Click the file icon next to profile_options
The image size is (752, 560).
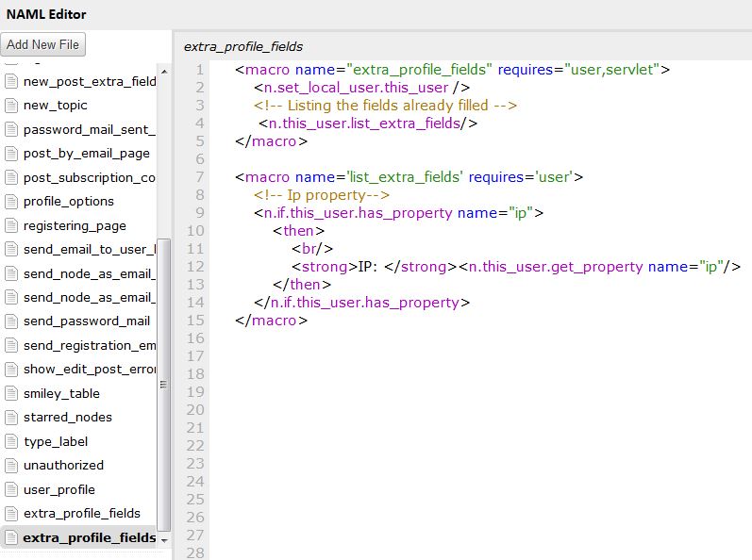tap(11, 202)
